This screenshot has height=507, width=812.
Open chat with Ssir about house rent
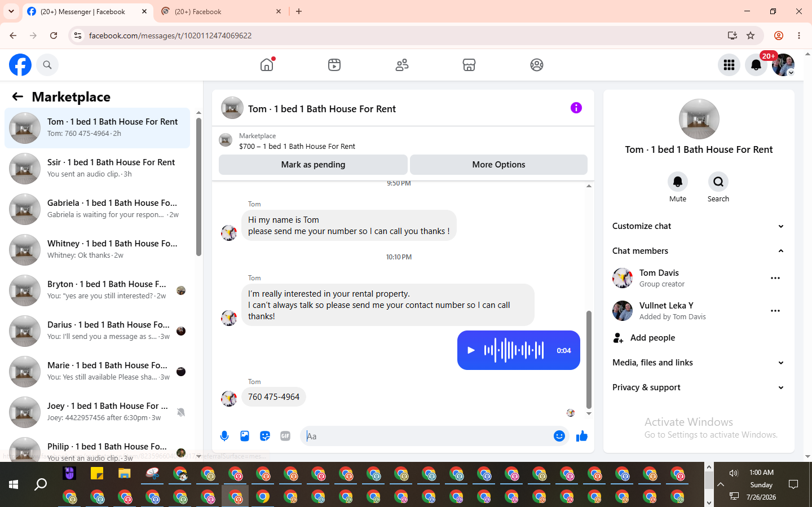[97, 169]
